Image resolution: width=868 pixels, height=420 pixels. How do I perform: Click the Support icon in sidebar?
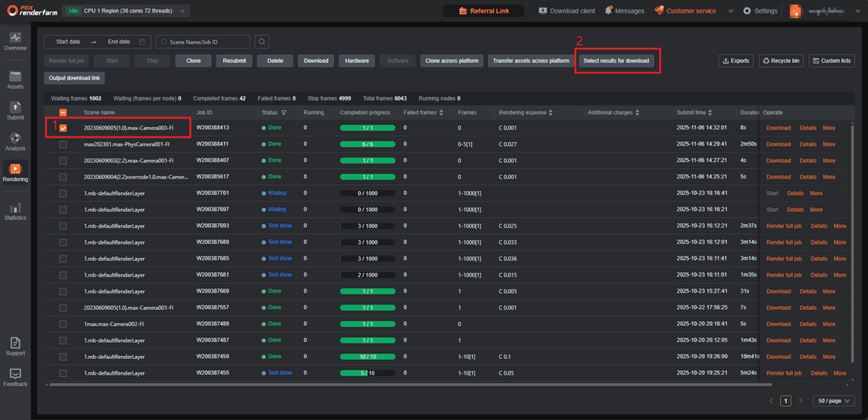point(15,346)
